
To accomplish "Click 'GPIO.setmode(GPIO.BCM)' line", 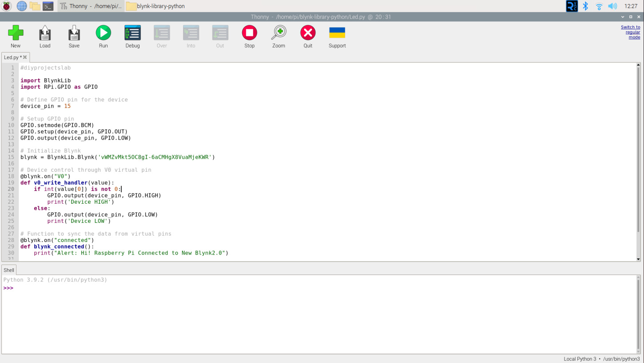I will pyautogui.click(x=57, y=125).
